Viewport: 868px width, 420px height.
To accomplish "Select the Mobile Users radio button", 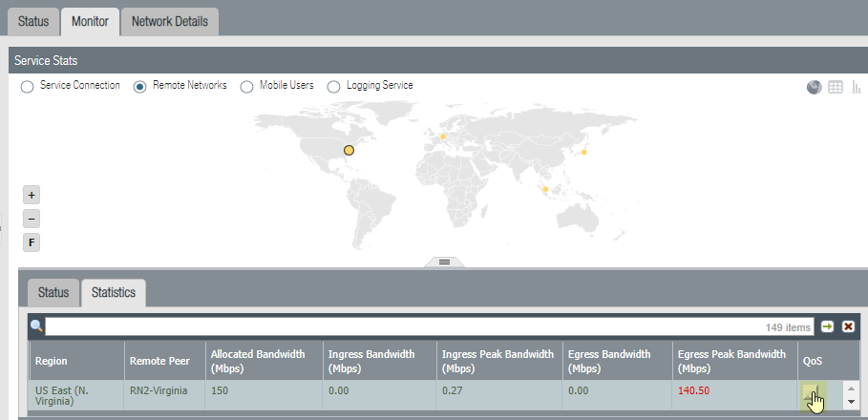I will coord(248,87).
